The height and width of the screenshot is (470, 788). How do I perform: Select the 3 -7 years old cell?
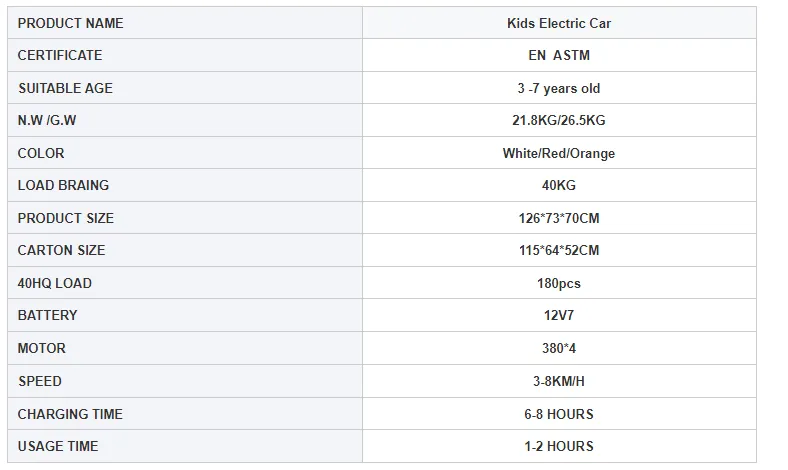(558, 88)
